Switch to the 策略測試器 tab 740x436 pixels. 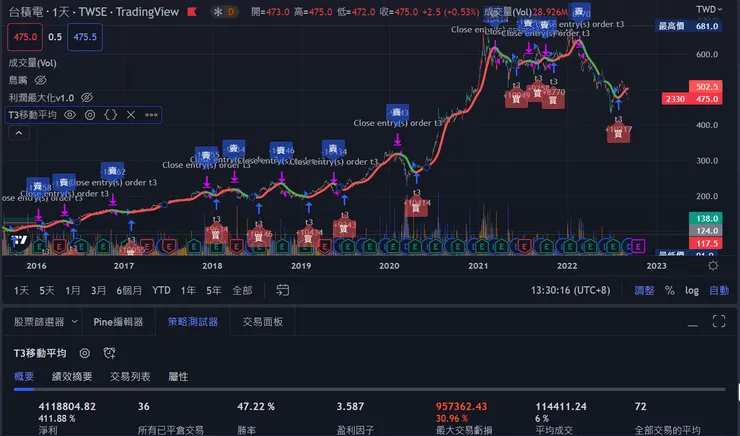(x=193, y=322)
